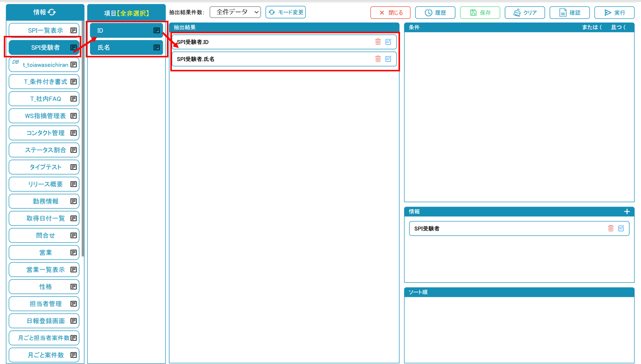Open detail icon on T_条件付き書式 row
Screen dimensions: 641x364
(74, 82)
